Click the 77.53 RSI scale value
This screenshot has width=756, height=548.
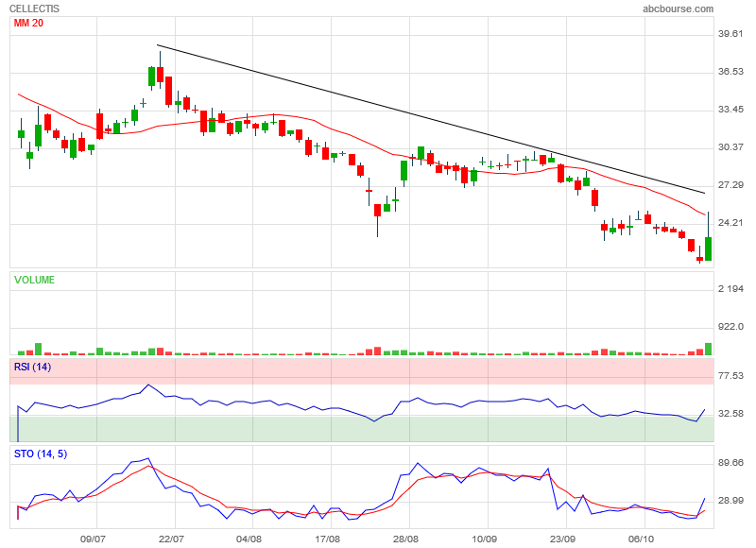point(732,376)
